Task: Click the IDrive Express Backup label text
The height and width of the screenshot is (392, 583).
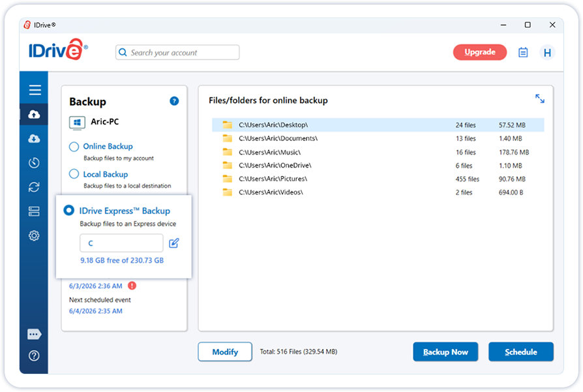Action: pos(125,211)
